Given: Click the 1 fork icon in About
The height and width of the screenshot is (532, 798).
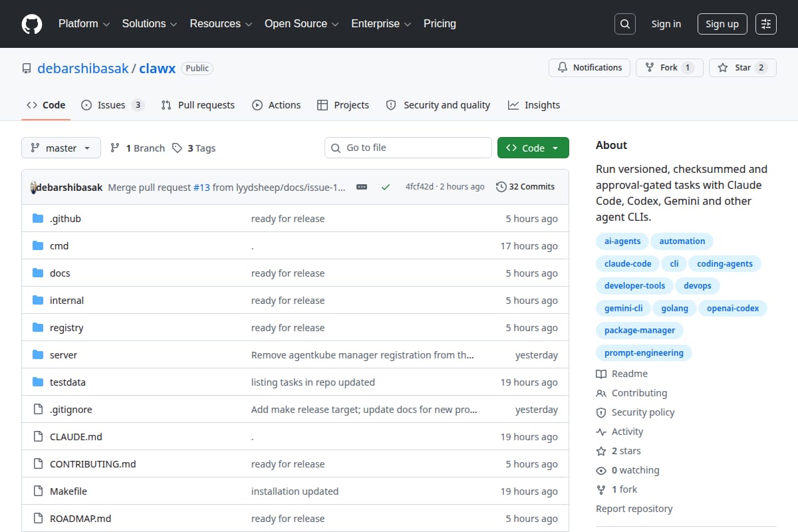Looking at the screenshot, I should point(601,489).
